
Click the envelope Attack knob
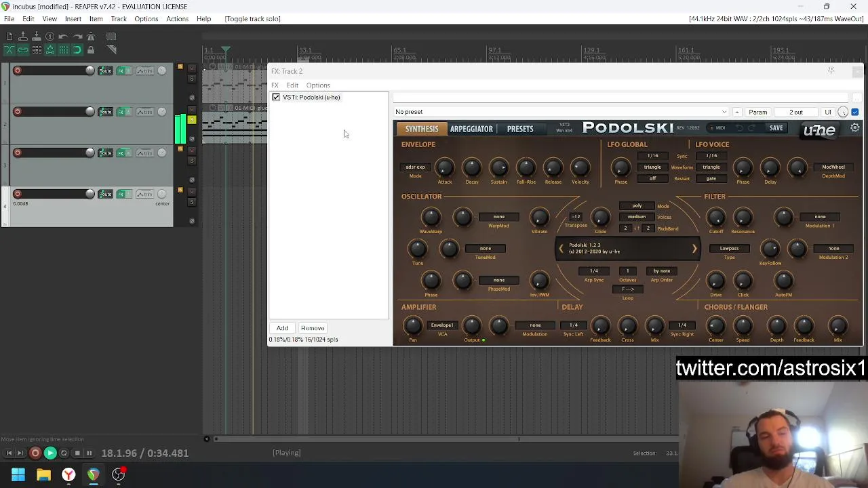pyautogui.click(x=444, y=167)
